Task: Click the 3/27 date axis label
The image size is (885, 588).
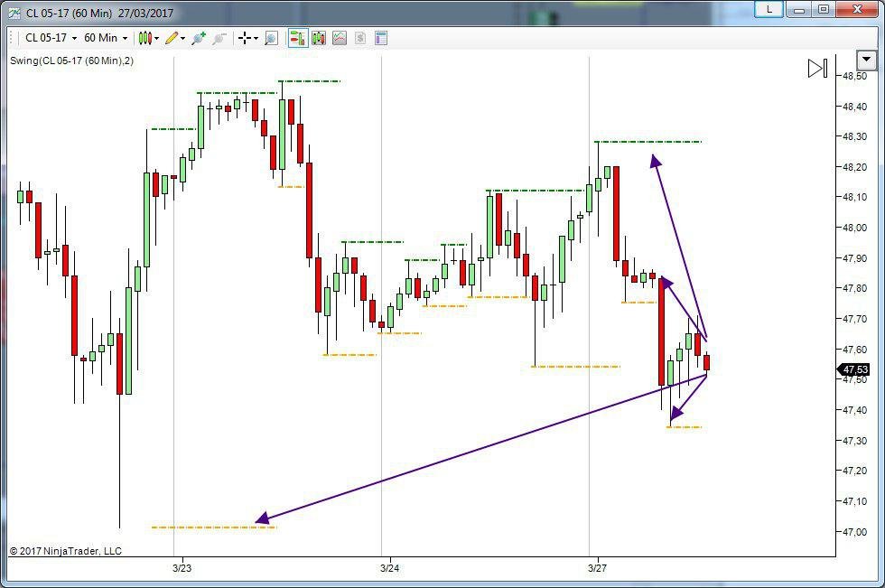Action: click(597, 568)
